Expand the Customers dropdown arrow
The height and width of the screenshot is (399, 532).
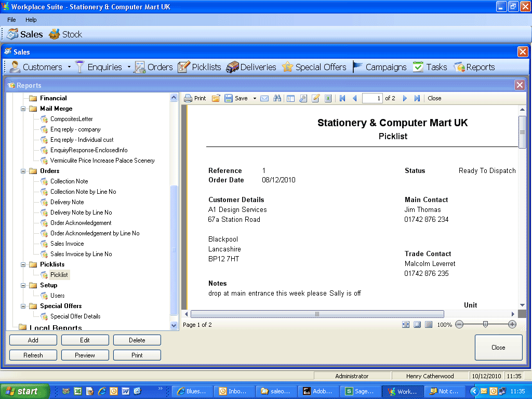[x=69, y=67]
